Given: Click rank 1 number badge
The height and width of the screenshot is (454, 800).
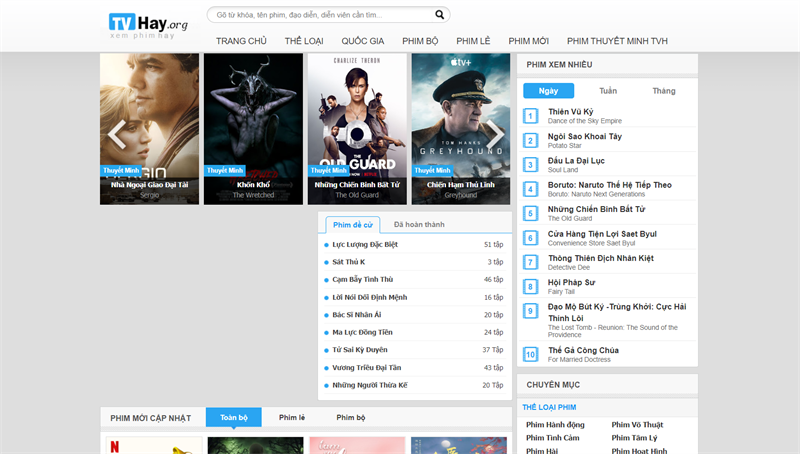Looking at the screenshot, I should [530, 116].
